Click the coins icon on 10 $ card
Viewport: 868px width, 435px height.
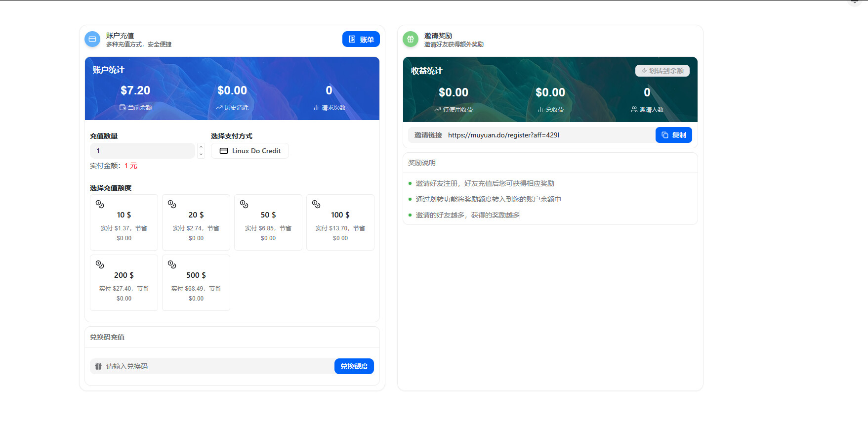[100, 204]
